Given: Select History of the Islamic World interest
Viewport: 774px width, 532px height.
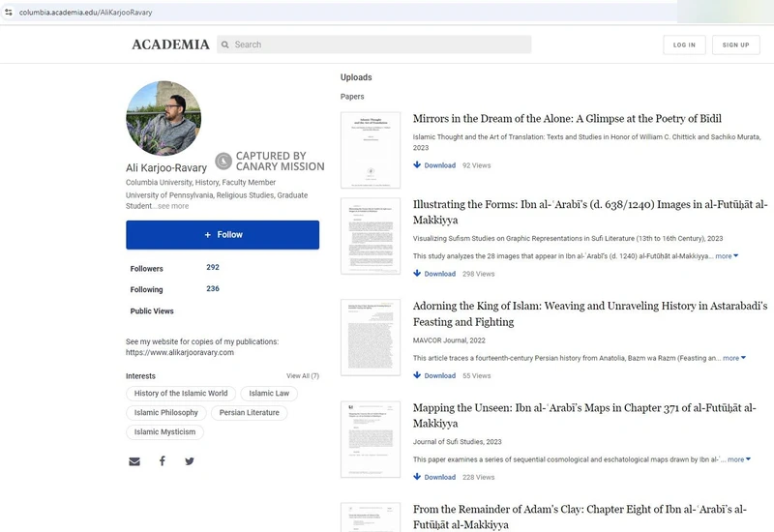Looking at the screenshot, I should (181, 394).
